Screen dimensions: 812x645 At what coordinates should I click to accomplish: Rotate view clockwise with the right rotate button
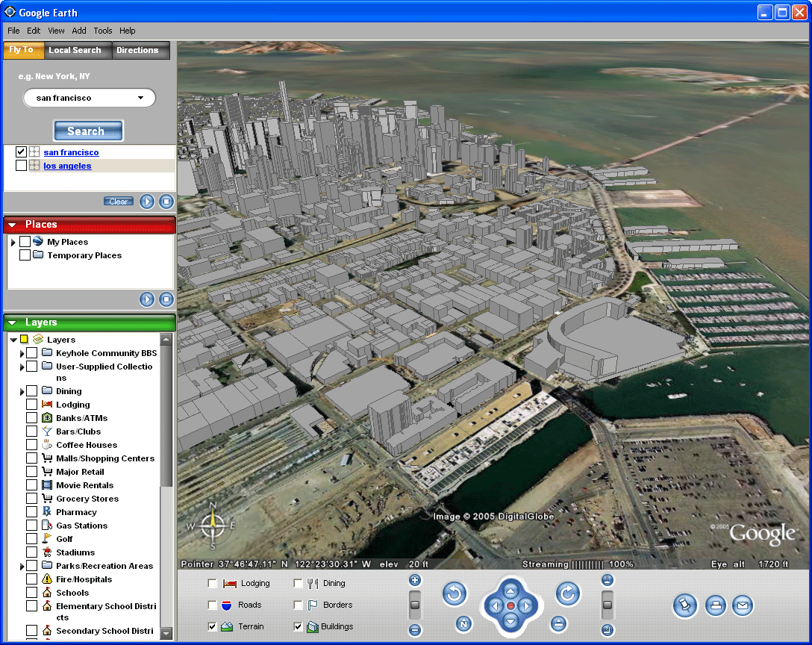tap(568, 594)
